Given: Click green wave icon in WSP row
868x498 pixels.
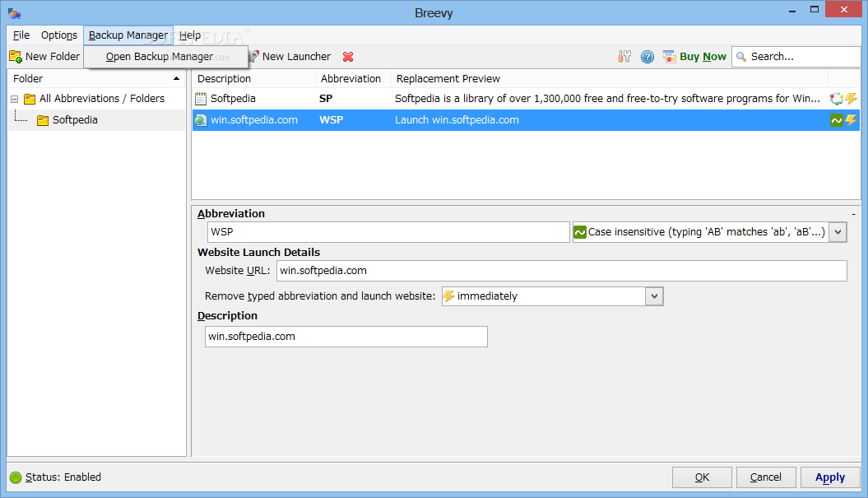Looking at the screenshot, I should tap(836, 120).
